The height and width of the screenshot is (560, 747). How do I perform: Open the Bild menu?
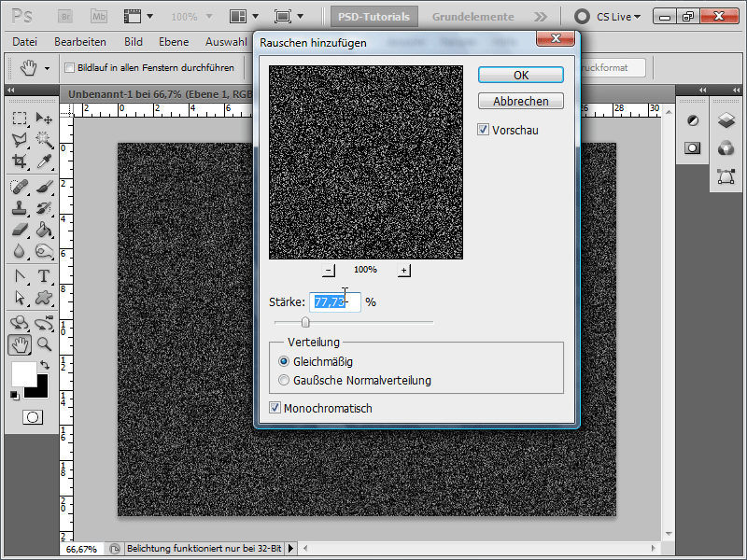point(134,42)
